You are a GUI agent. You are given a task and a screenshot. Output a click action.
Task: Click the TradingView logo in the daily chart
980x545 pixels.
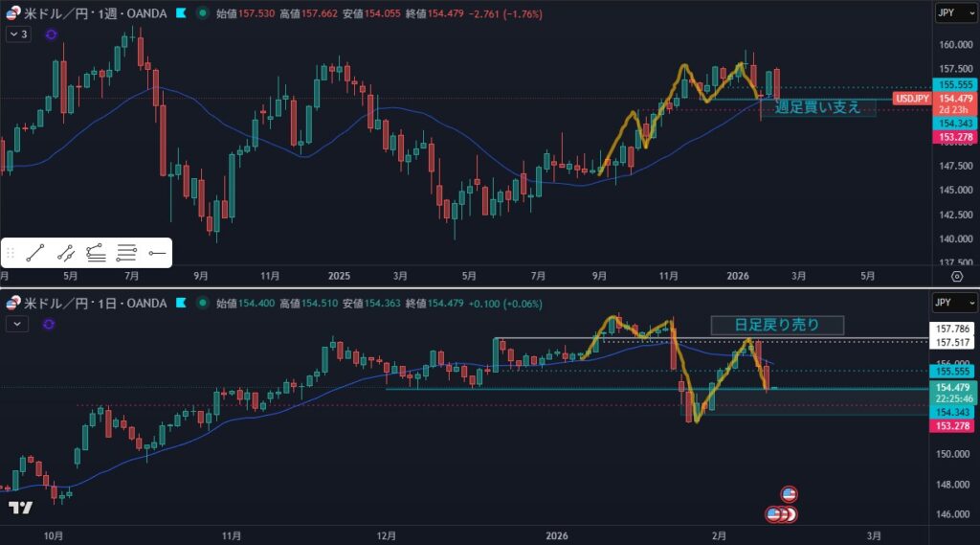20,508
